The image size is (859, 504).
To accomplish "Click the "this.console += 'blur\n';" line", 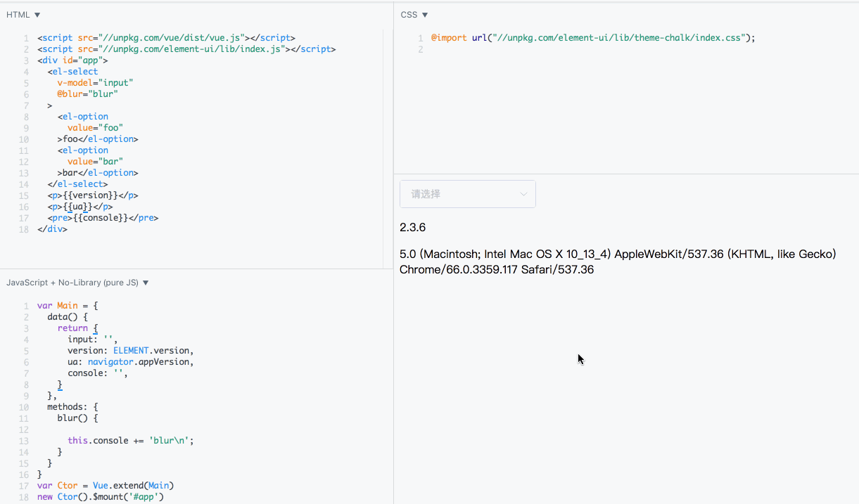I will (x=130, y=441).
